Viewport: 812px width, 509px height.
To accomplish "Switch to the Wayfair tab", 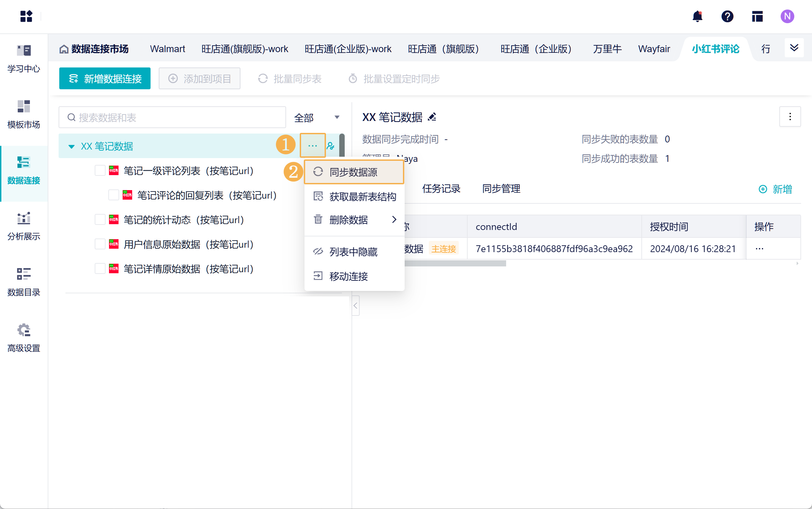I will (654, 49).
